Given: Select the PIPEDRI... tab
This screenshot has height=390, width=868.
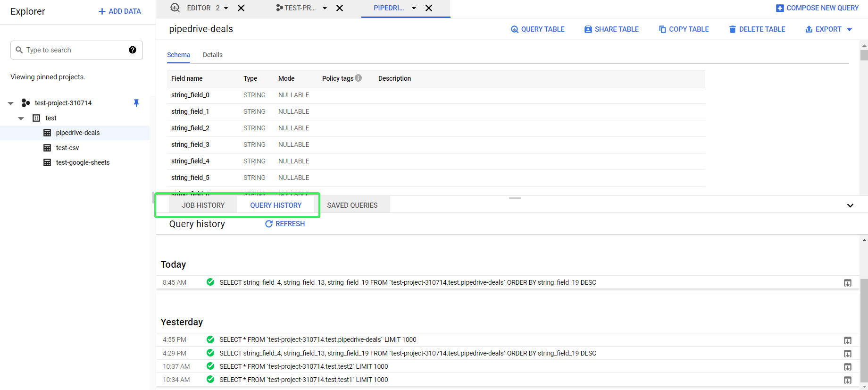Looking at the screenshot, I should [389, 8].
